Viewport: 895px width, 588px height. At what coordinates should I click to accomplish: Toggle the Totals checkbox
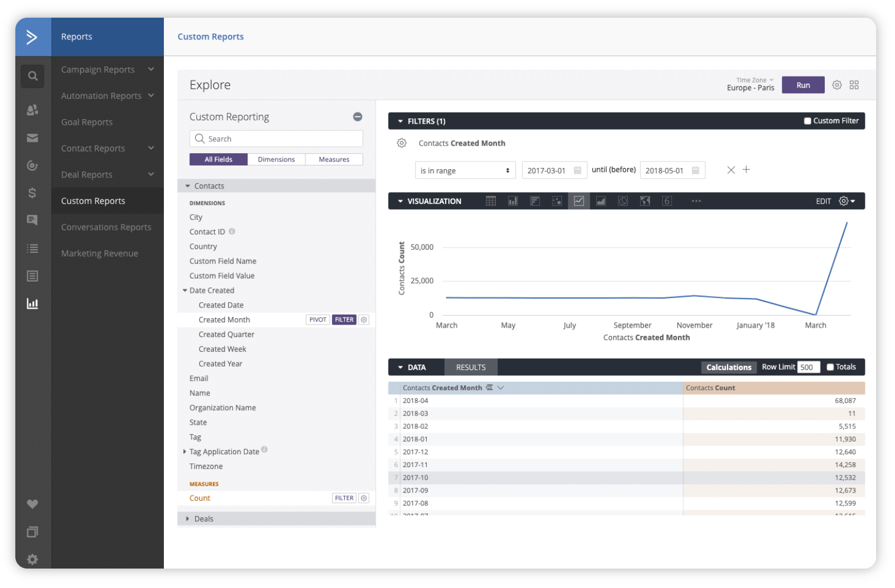830,367
